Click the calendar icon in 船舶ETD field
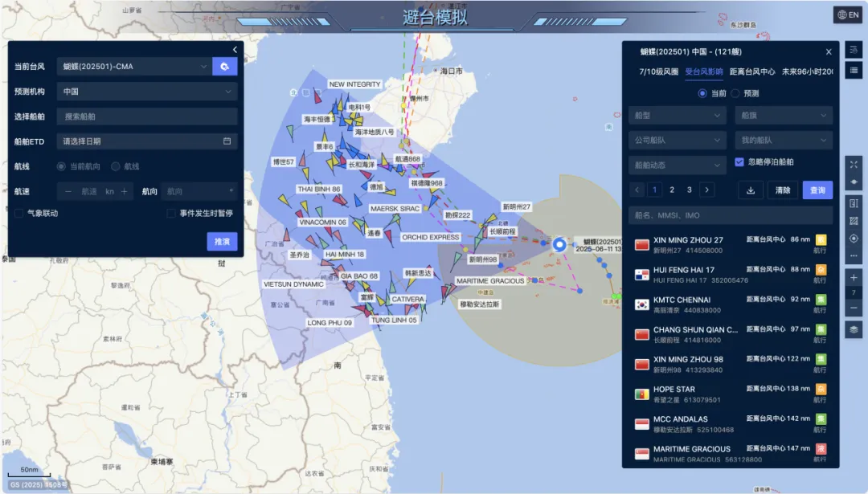This screenshot has height=494, width=868. pos(227,141)
